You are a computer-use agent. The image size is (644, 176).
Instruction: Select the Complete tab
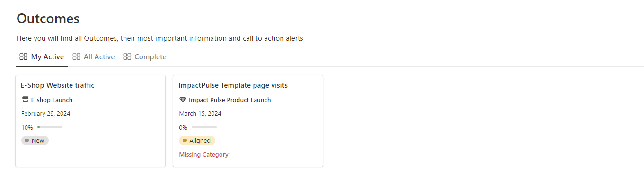pyautogui.click(x=145, y=57)
